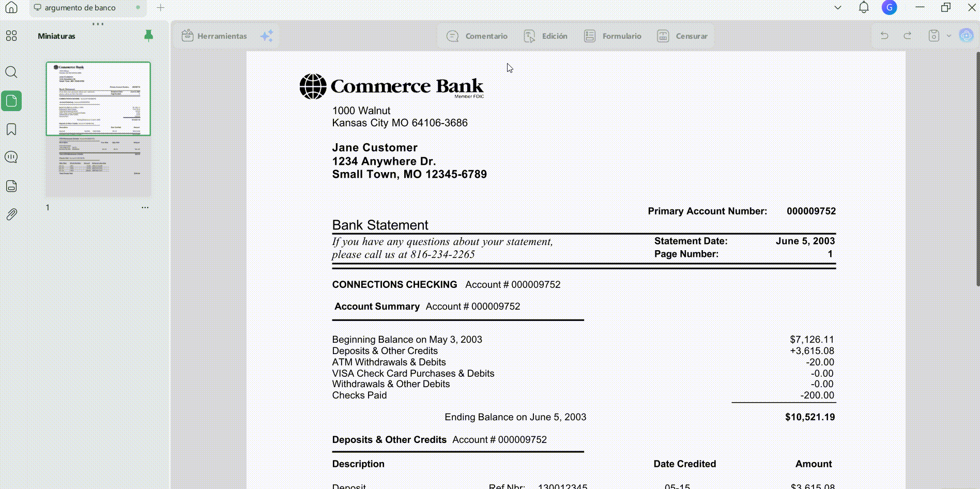The height and width of the screenshot is (489, 980).
Task: Open the Miniaturas panel drag handle dots
Action: (98, 24)
